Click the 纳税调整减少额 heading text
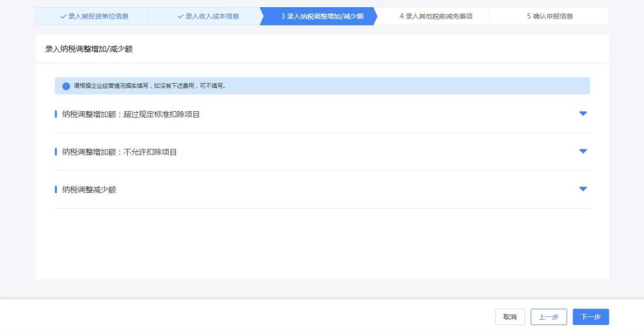 point(89,190)
